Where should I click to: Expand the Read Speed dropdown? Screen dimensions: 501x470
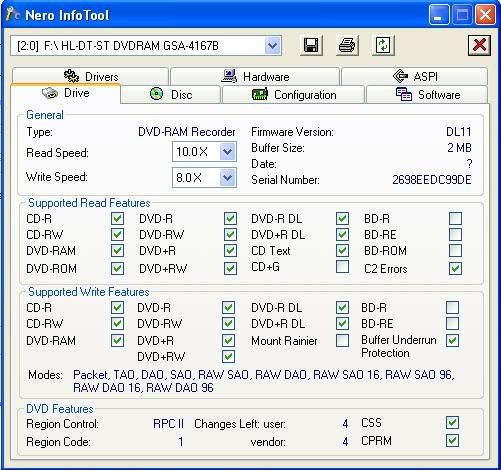(228, 152)
